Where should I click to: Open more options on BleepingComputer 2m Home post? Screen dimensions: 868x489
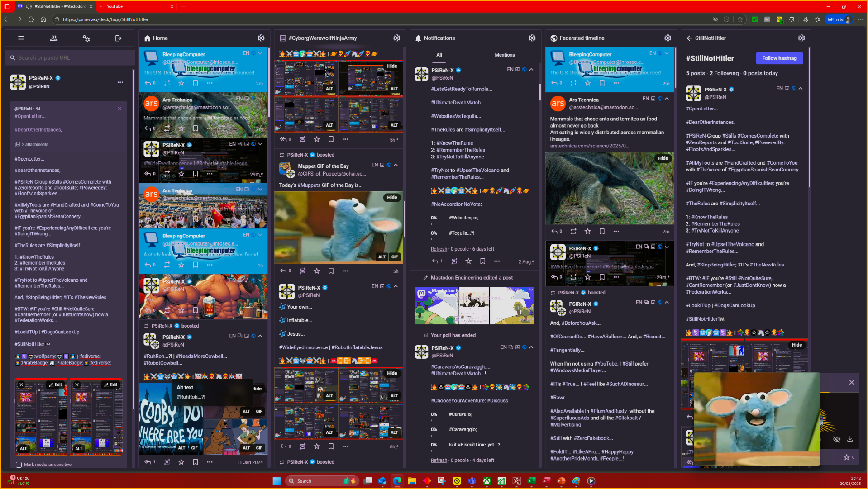[210, 83]
